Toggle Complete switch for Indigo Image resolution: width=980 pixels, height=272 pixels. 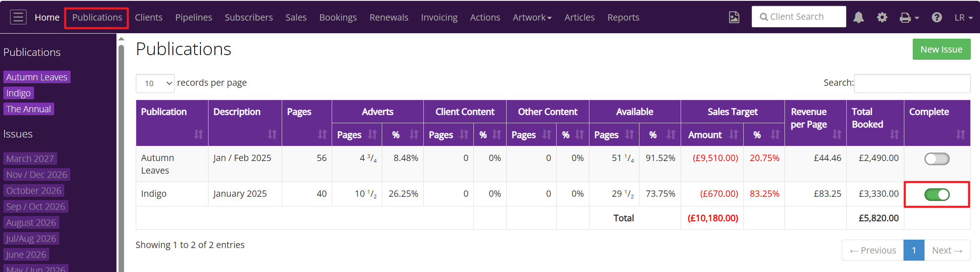pos(937,195)
